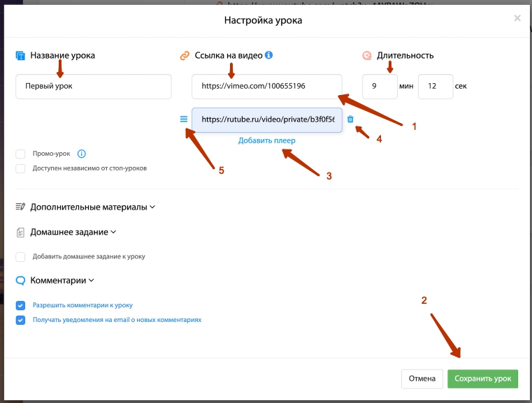
Task: Toggle Доступен независимо от стоп-уроков checkbox
Action: coord(20,168)
